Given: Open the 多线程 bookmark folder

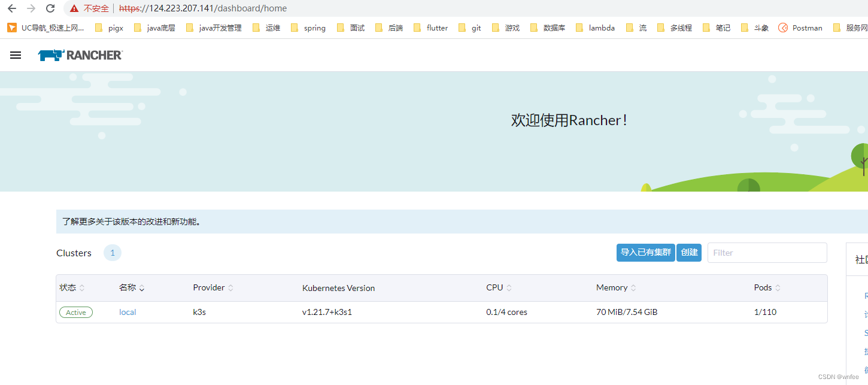Looking at the screenshot, I should [x=674, y=28].
